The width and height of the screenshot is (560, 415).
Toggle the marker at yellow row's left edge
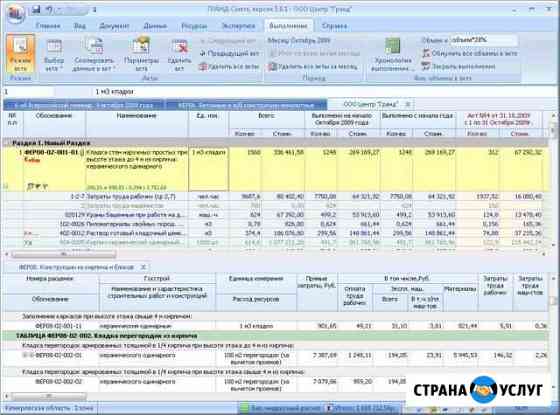click(6, 186)
